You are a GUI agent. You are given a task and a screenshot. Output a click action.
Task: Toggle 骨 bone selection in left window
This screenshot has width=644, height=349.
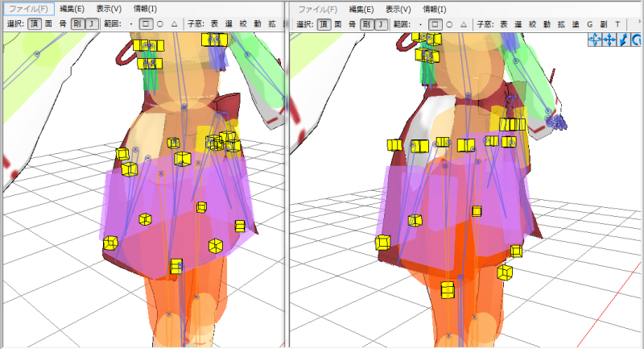click(63, 24)
